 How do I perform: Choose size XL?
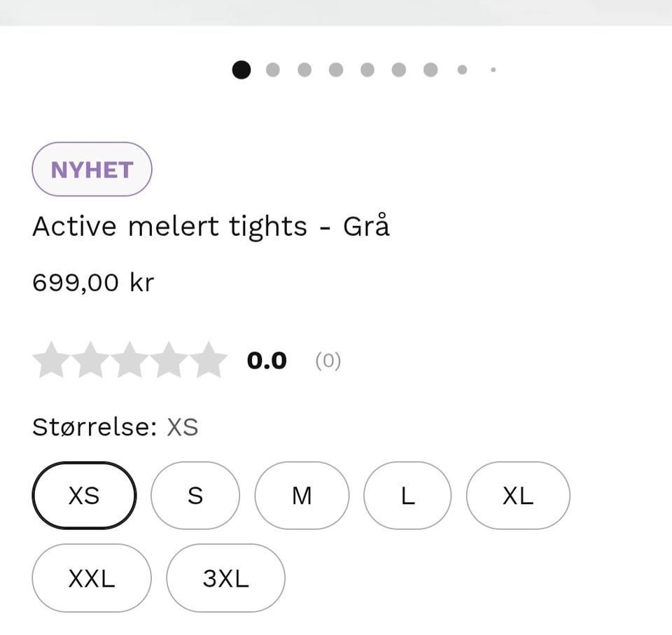point(518,496)
